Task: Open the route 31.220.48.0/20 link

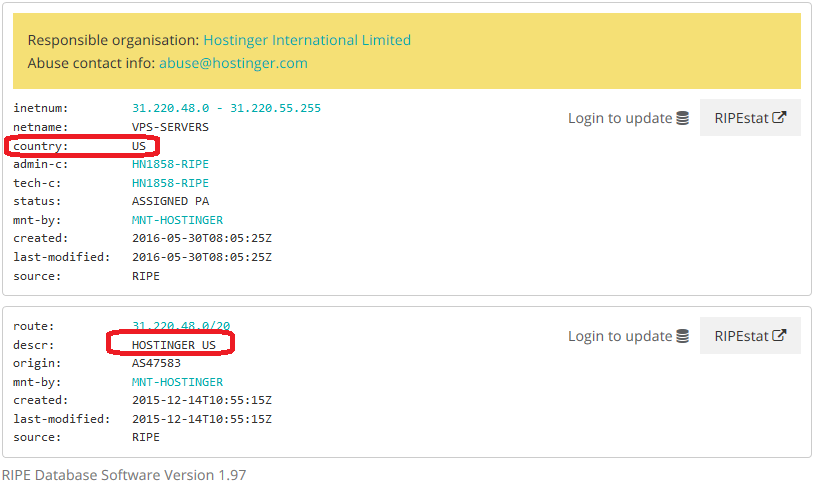Action: pyautogui.click(x=181, y=326)
